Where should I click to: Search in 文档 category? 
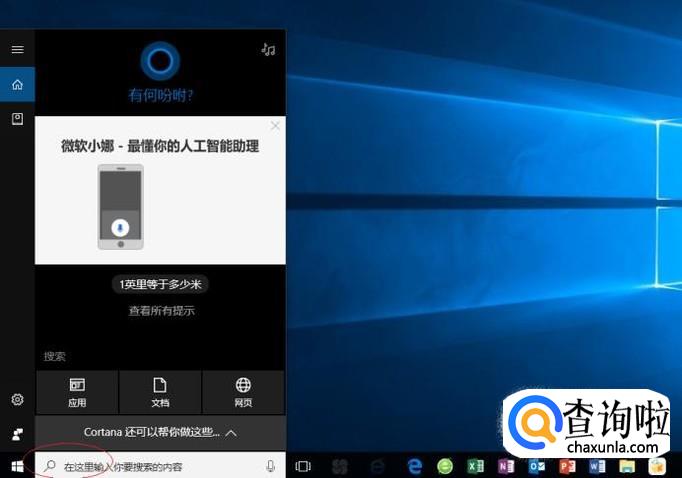point(160,393)
